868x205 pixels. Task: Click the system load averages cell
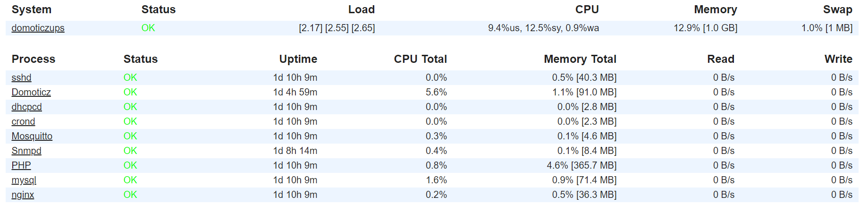[337, 28]
